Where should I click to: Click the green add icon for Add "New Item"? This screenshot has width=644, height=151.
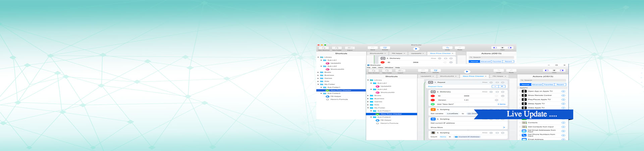point(433,104)
